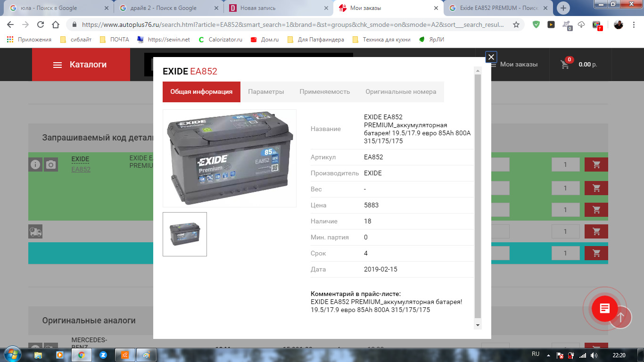Open the Chrome profile avatar
The height and width of the screenshot is (362, 644).
pyautogui.click(x=619, y=25)
